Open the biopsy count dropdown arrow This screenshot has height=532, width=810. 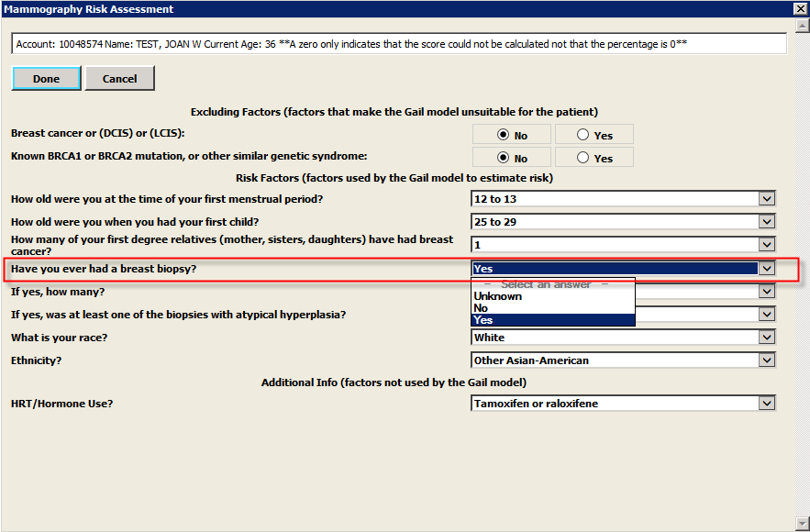[x=767, y=292]
